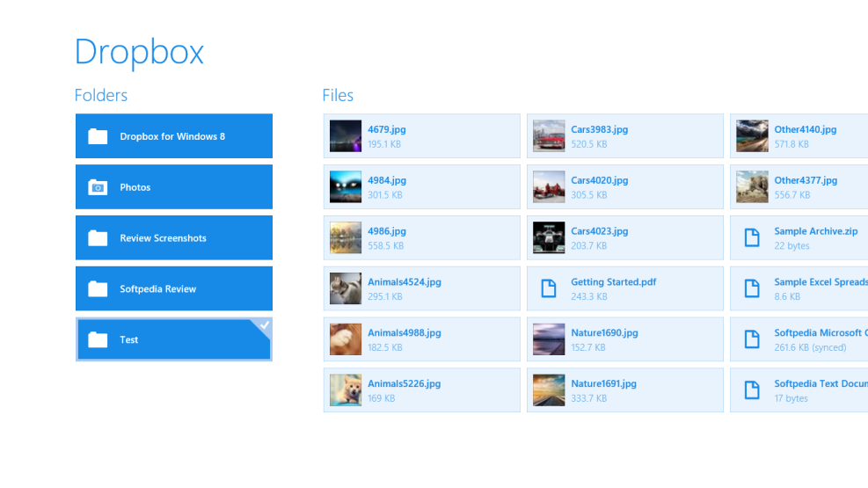This screenshot has height=488, width=868.
Task: Open the Dropbox for Windows 8 folder icon
Action: click(98, 136)
